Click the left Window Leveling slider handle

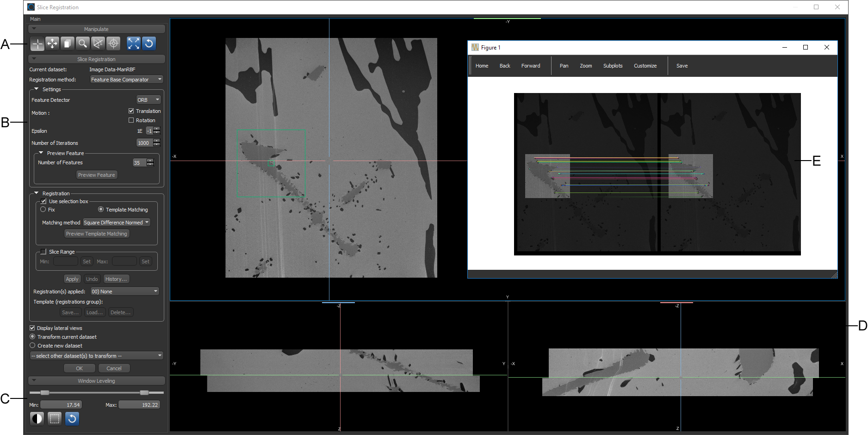click(45, 392)
